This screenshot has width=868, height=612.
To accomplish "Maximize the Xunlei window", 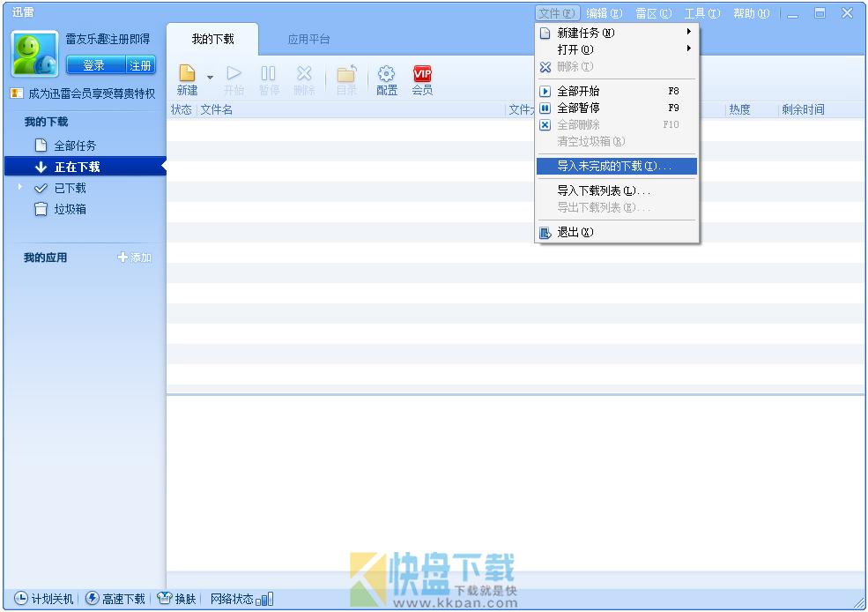I will point(820,13).
